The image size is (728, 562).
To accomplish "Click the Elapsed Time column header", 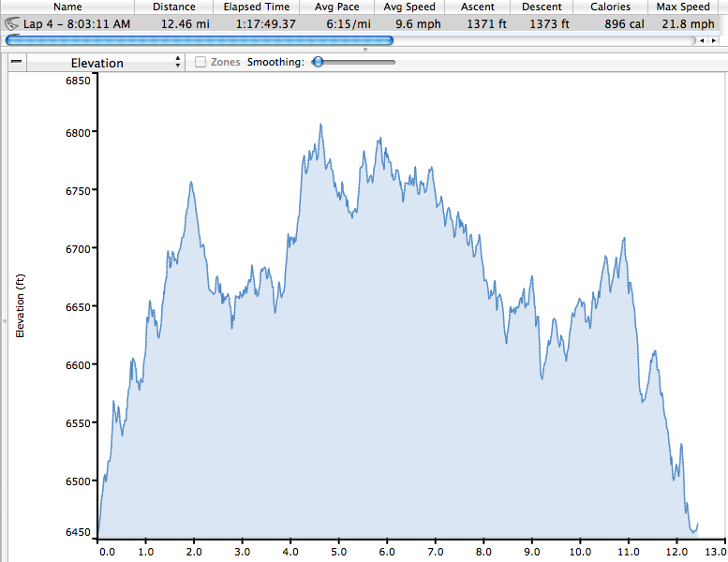I will click(256, 7).
